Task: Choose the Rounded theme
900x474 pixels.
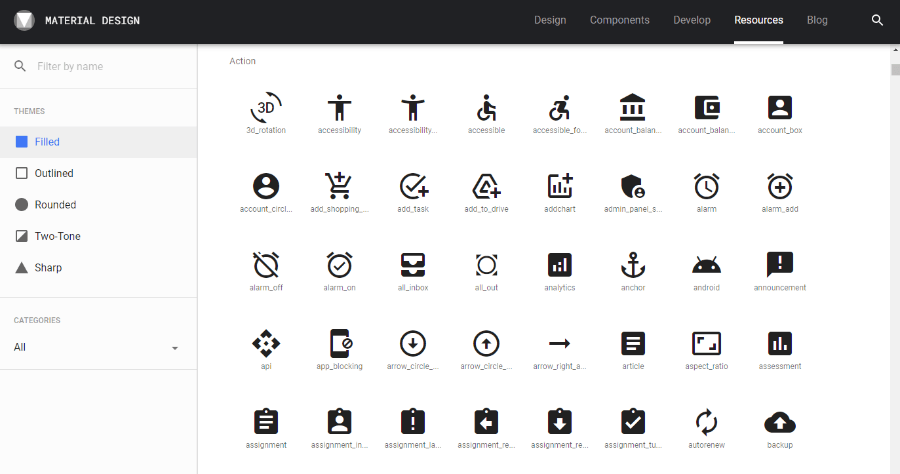Action: pos(98,205)
